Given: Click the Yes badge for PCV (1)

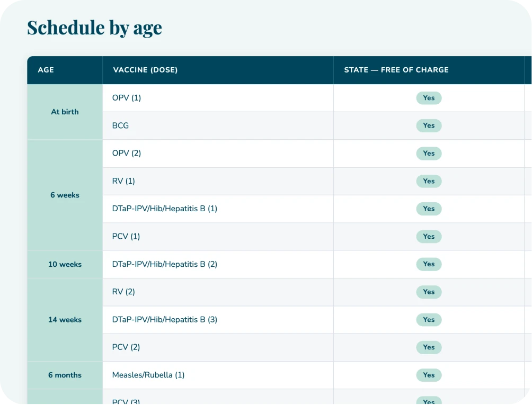Looking at the screenshot, I should point(429,237).
